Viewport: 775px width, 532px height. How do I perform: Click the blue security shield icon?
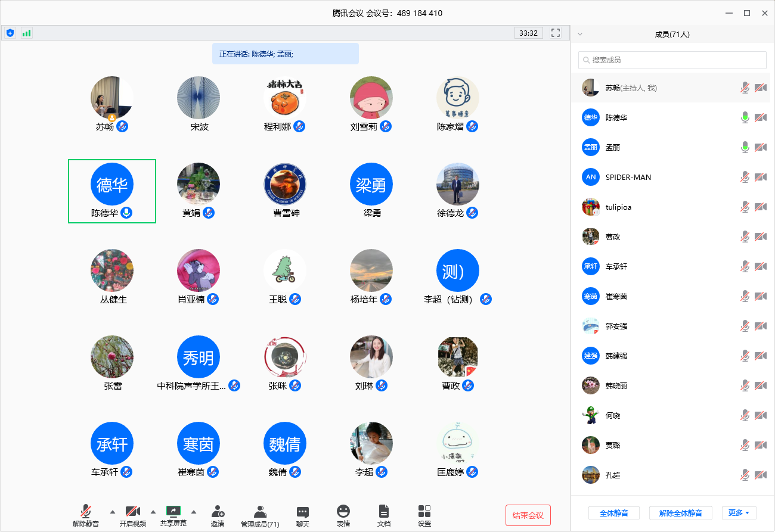tap(10, 33)
